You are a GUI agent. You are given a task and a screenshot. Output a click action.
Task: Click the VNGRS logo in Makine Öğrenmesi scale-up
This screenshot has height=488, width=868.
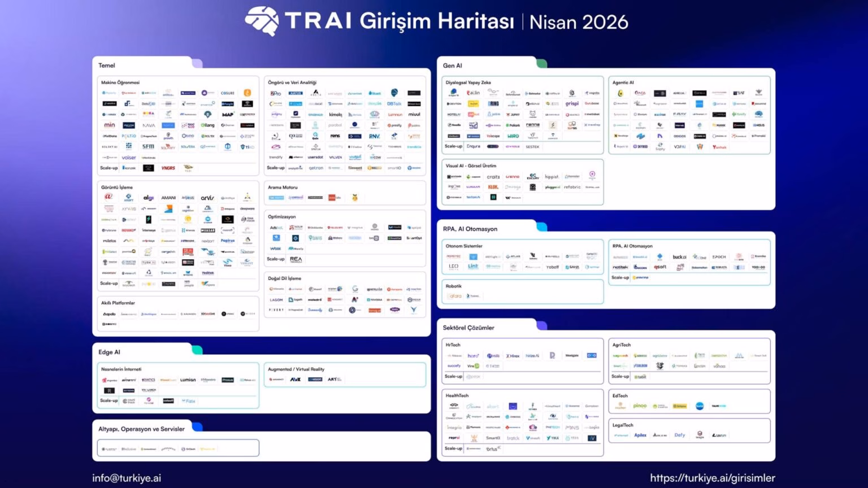[x=168, y=168]
